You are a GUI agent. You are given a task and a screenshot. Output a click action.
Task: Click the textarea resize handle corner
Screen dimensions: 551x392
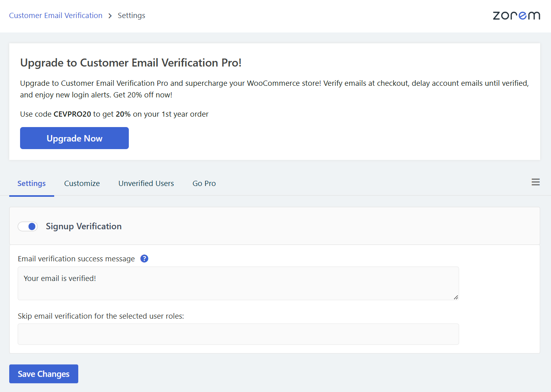point(456,297)
